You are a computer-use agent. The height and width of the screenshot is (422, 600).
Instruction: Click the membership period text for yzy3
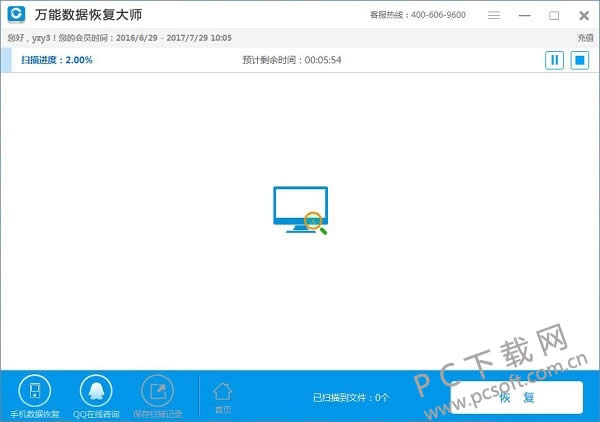pyautogui.click(x=119, y=38)
